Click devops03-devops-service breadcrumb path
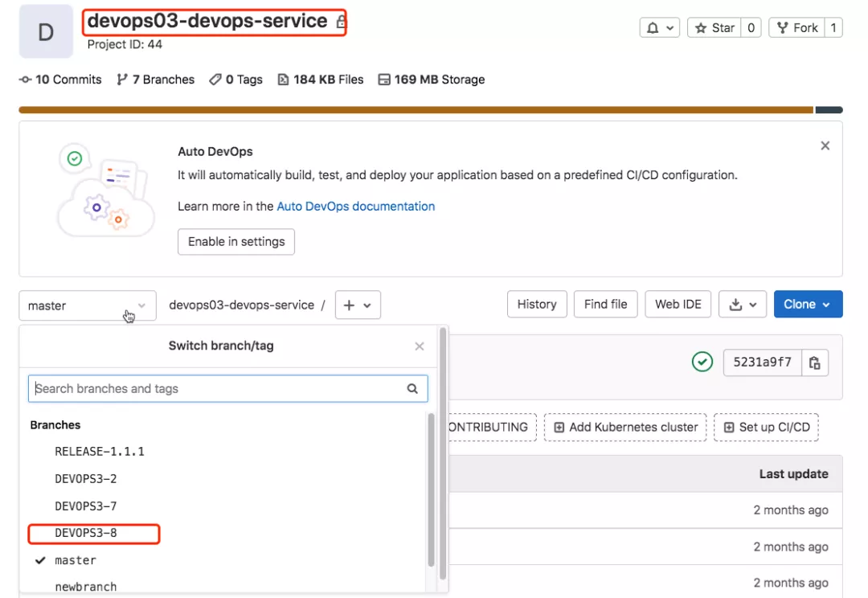Image resolution: width=868 pixels, height=598 pixels. pos(241,305)
